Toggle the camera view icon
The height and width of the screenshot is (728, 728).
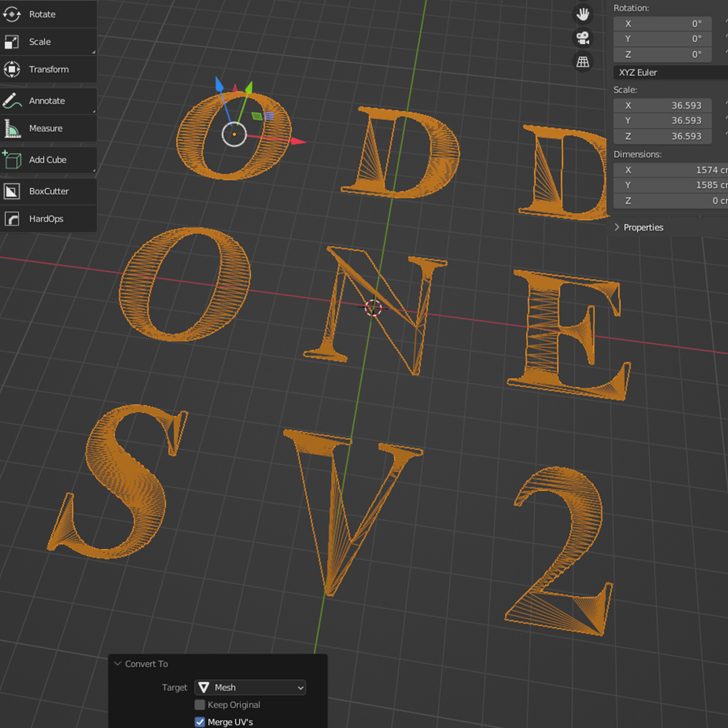tap(582, 38)
